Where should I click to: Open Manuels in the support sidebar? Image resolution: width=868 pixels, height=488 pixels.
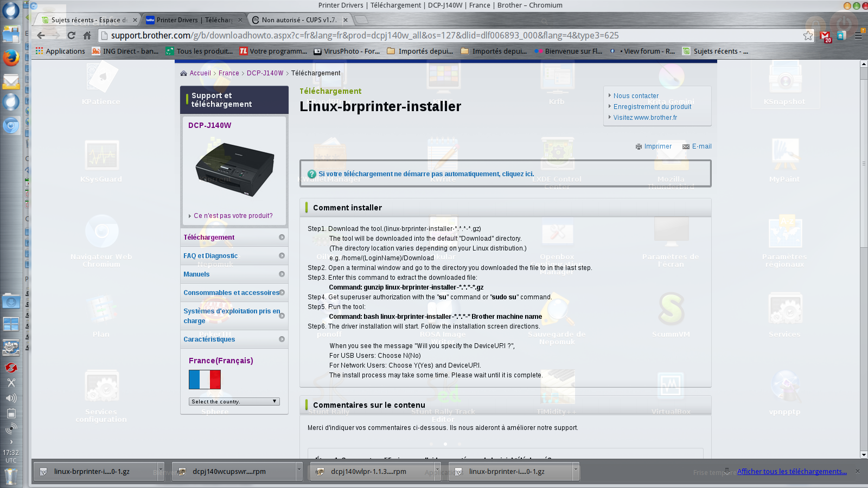(x=234, y=274)
